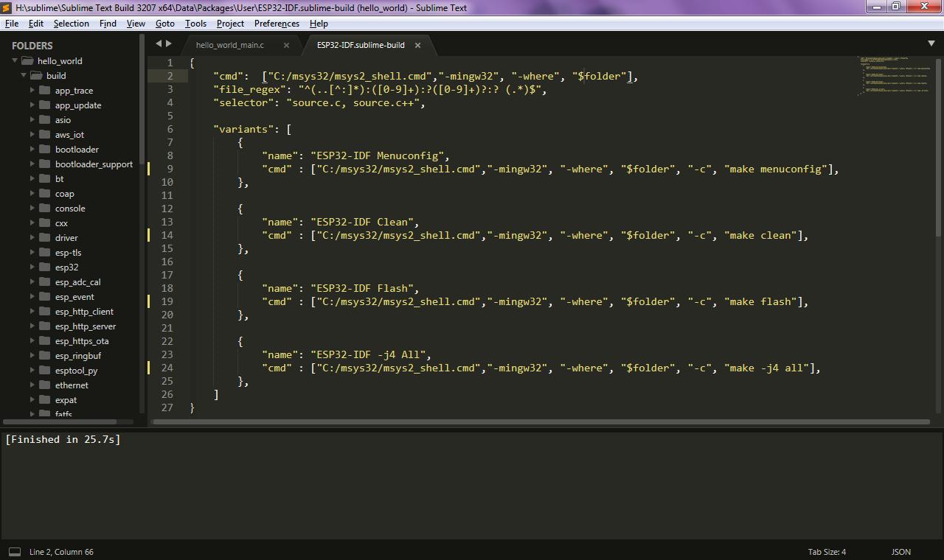The image size is (944, 560).
Task: Expand the bootloader_support folder
Action: point(32,164)
